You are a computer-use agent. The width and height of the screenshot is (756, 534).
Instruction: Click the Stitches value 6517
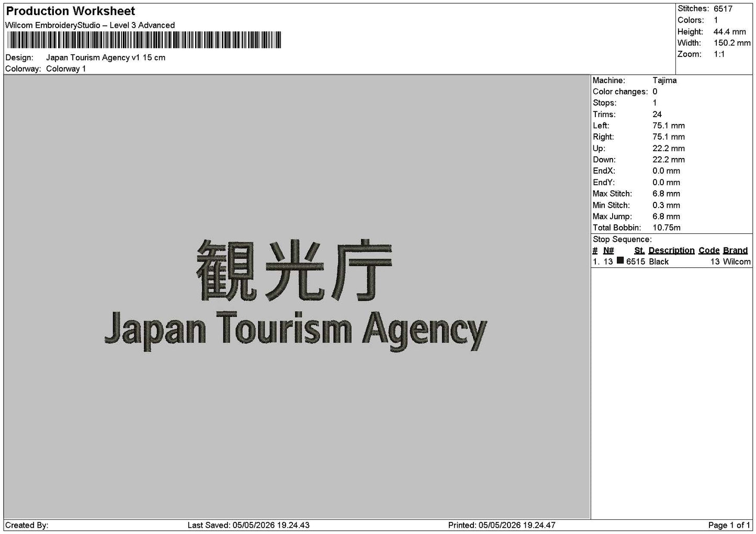723,9
